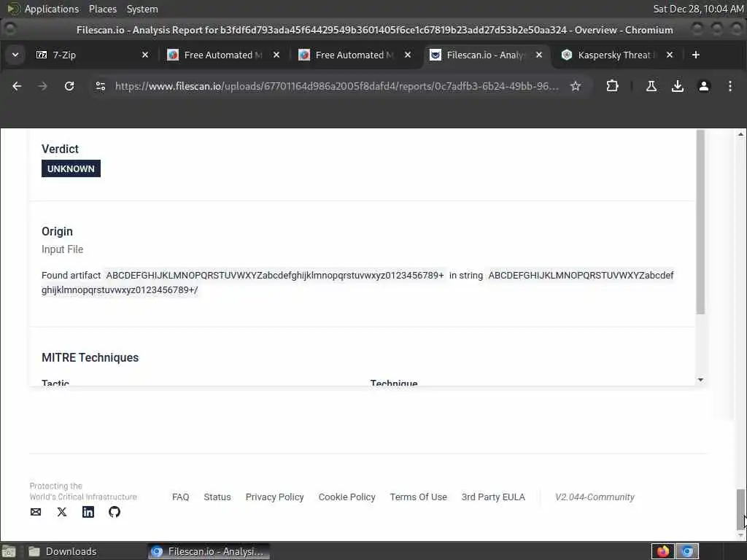
Task: Close the Kaspersky Threat tab
Action: (670, 55)
